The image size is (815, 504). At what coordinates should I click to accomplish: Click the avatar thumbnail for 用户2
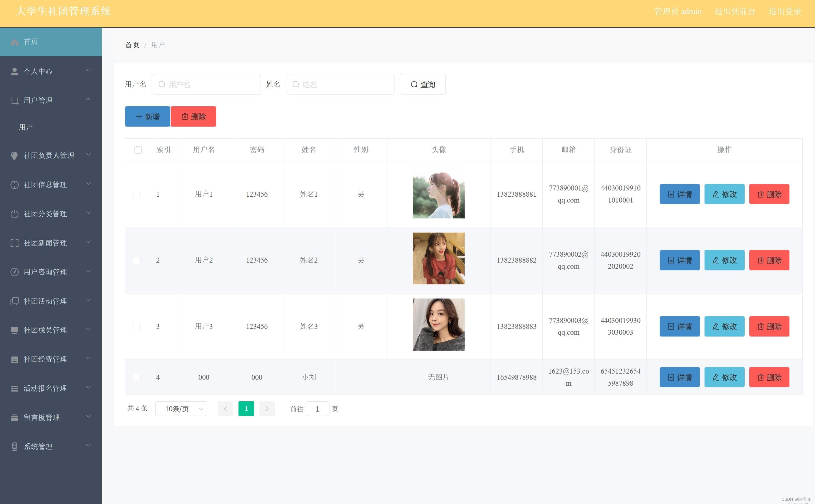click(x=438, y=259)
